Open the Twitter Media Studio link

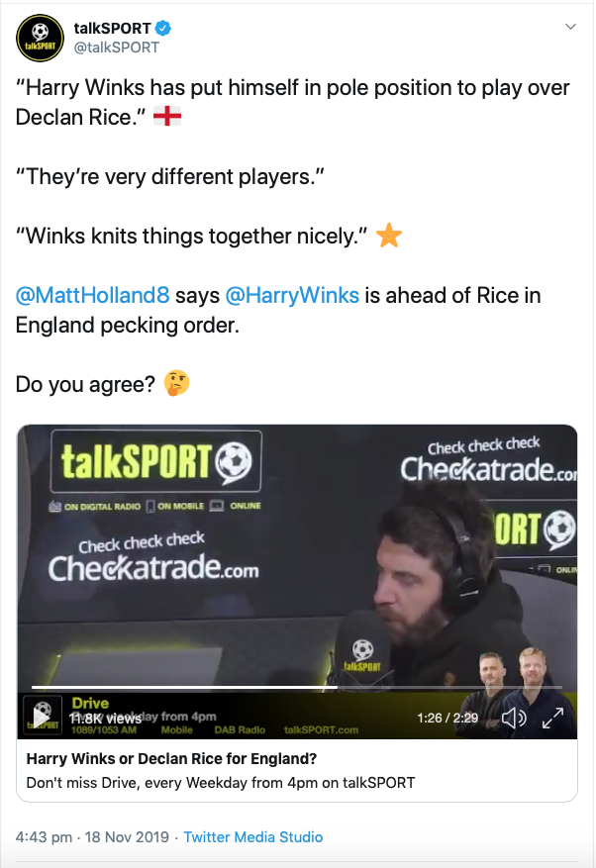click(x=253, y=837)
